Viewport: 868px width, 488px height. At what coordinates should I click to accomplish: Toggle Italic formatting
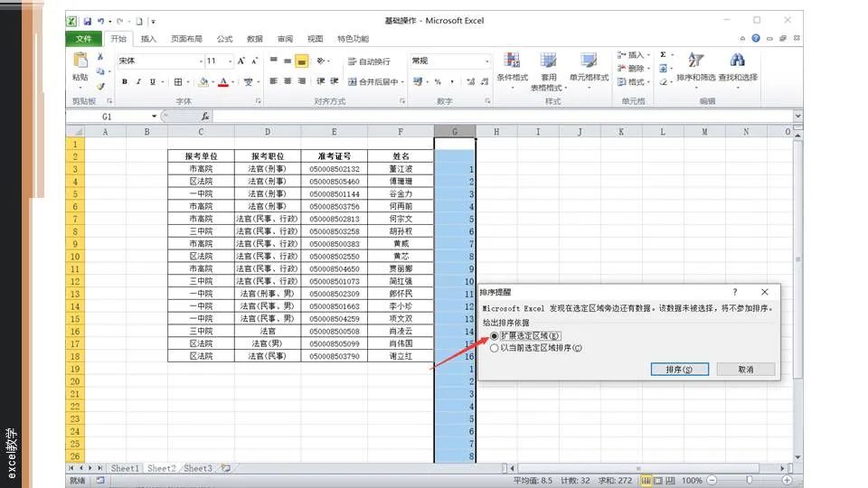click(138, 81)
